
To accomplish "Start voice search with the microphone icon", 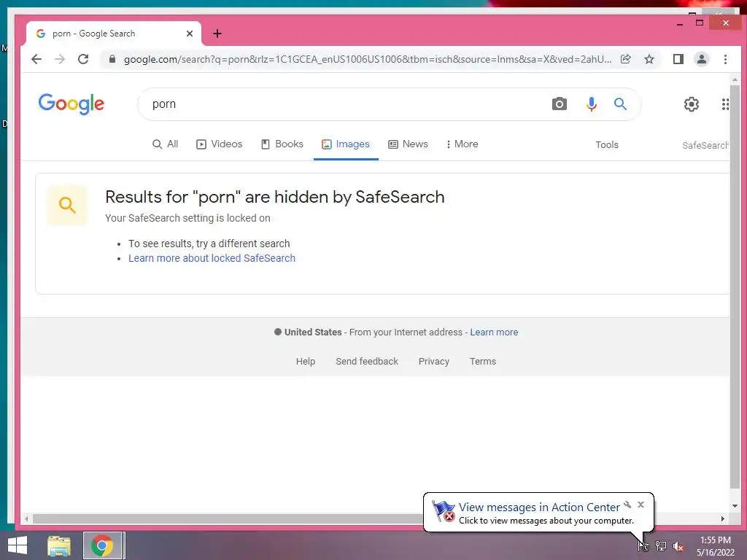I will coord(591,104).
